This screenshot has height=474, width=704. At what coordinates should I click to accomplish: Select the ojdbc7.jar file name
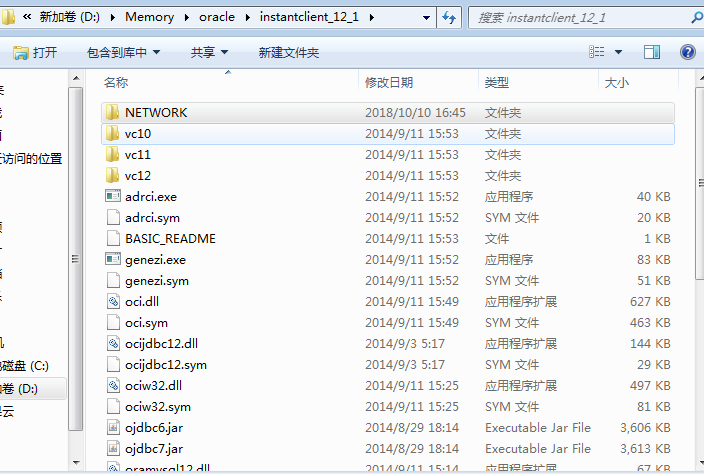coord(154,449)
